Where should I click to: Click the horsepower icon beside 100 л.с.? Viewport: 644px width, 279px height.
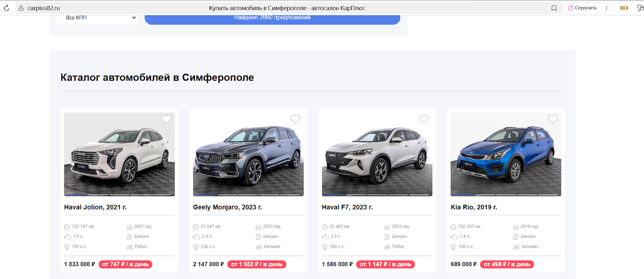[453, 247]
